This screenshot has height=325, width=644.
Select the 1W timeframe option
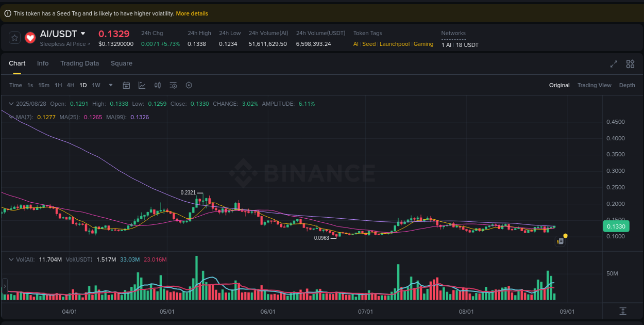pyautogui.click(x=96, y=85)
